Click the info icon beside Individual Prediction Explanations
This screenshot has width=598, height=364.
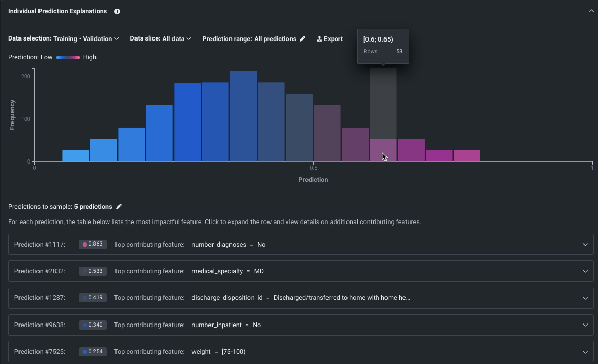117,11
